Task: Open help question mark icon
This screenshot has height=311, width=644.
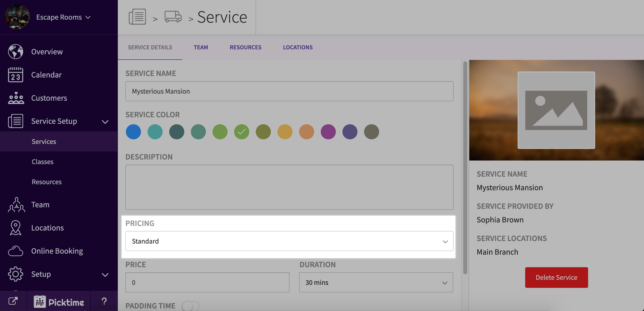Action: tap(104, 301)
